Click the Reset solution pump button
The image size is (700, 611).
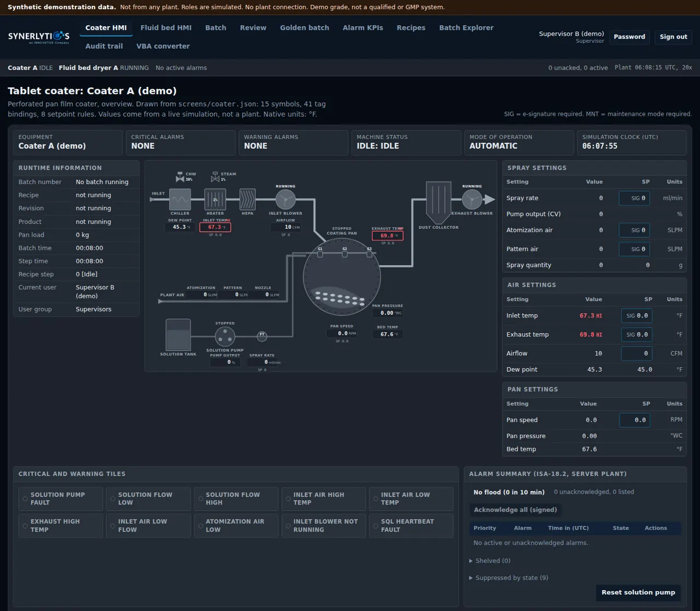638,592
